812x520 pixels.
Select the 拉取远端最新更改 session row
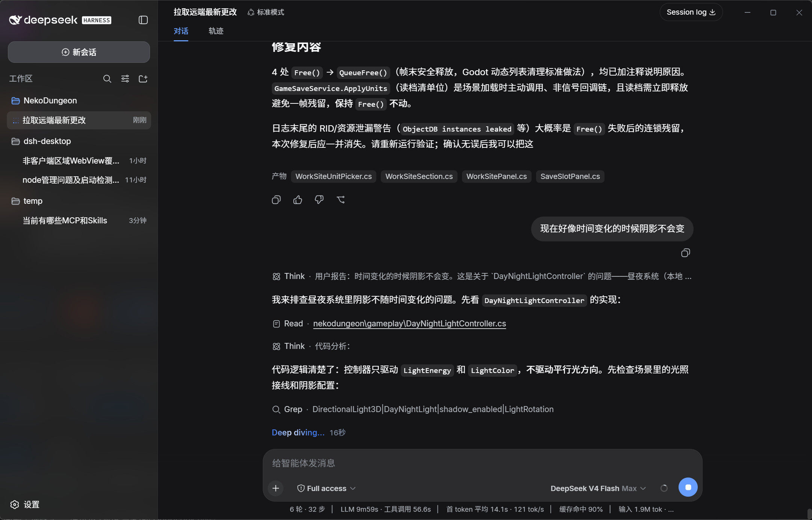click(79, 120)
